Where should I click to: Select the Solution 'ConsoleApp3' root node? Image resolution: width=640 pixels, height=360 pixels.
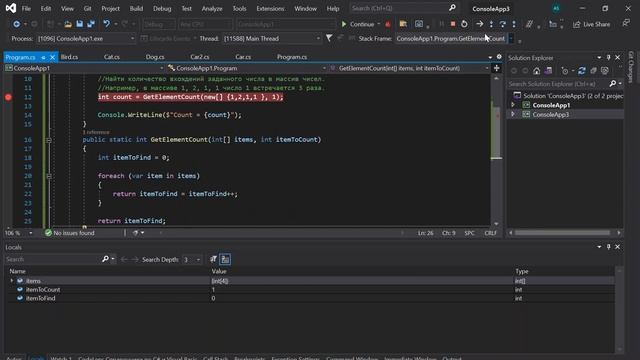pos(568,96)
